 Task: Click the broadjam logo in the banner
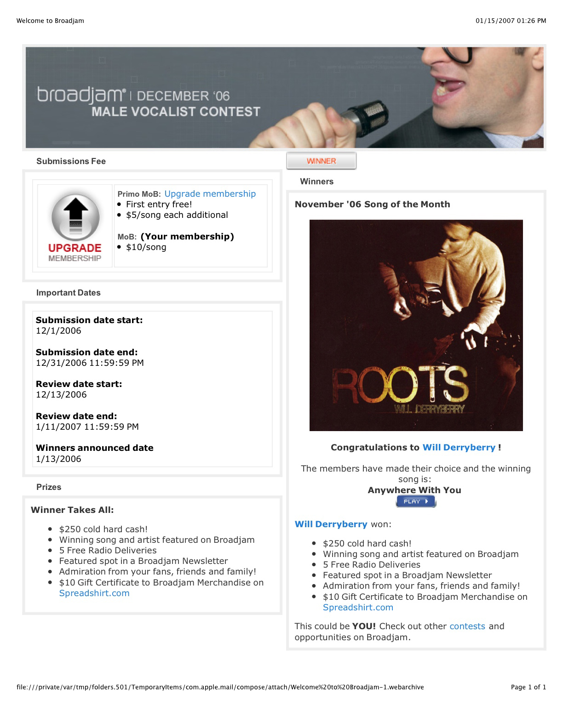pyautogui.click(x=81, y=95)
